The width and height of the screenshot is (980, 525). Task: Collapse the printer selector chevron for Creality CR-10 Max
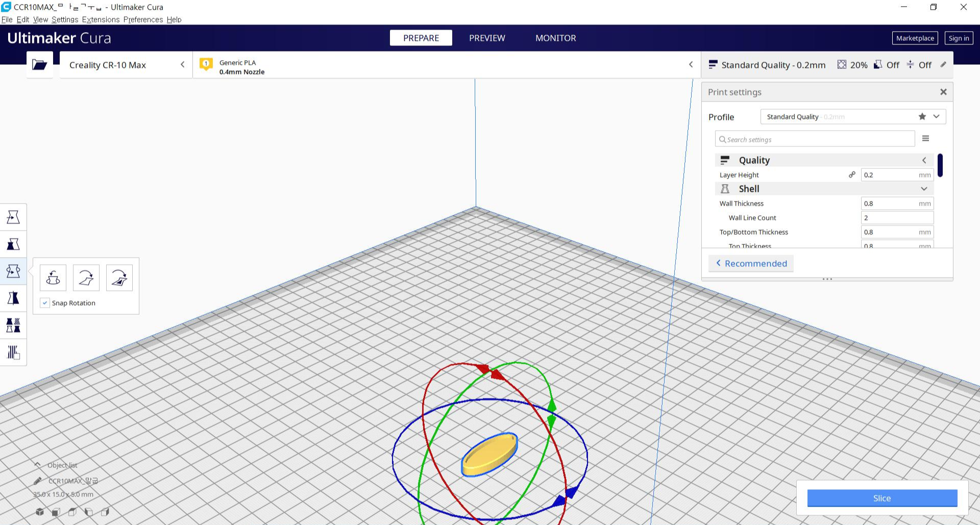click(x=182, y=65)
